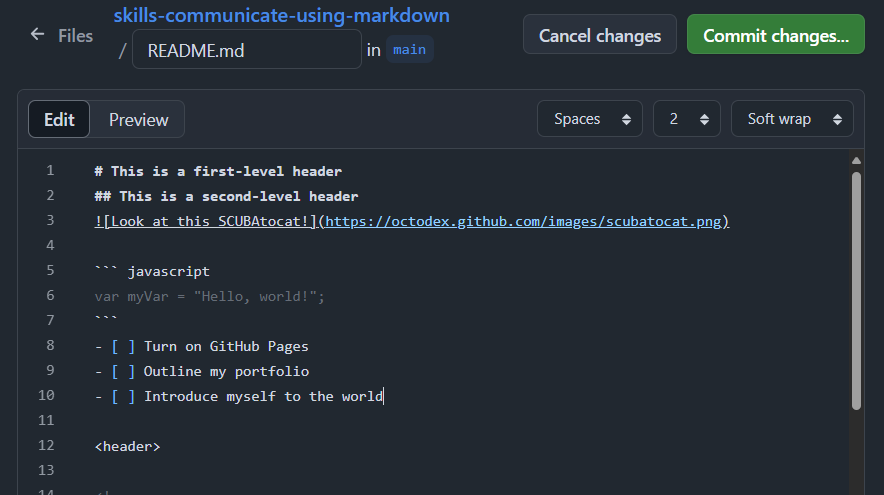This screenshot has height=495, width=884.
Task: Open the indent size 2 dropdown
Action: coord(687,119)
